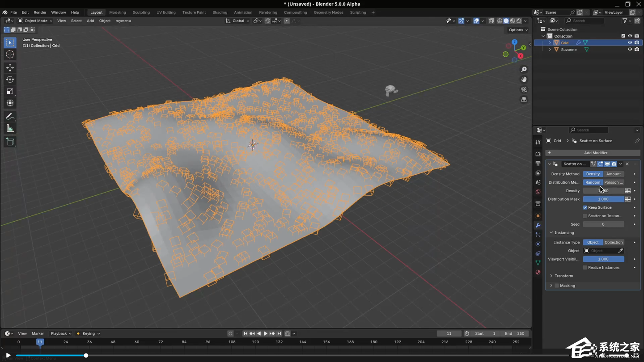Enable the Realize Instances checkbox
Viewport: 644px width, 362px height.
(x=585, y=267)
